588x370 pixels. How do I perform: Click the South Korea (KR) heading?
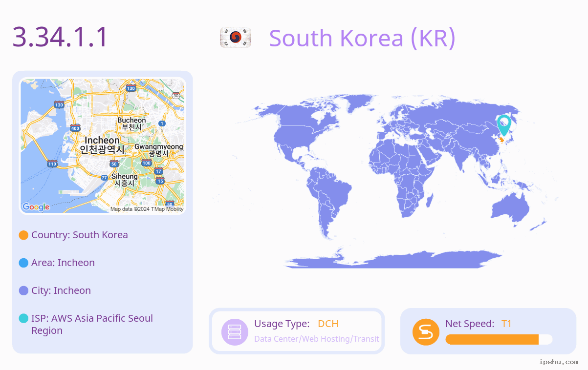(x=362, y=38)
